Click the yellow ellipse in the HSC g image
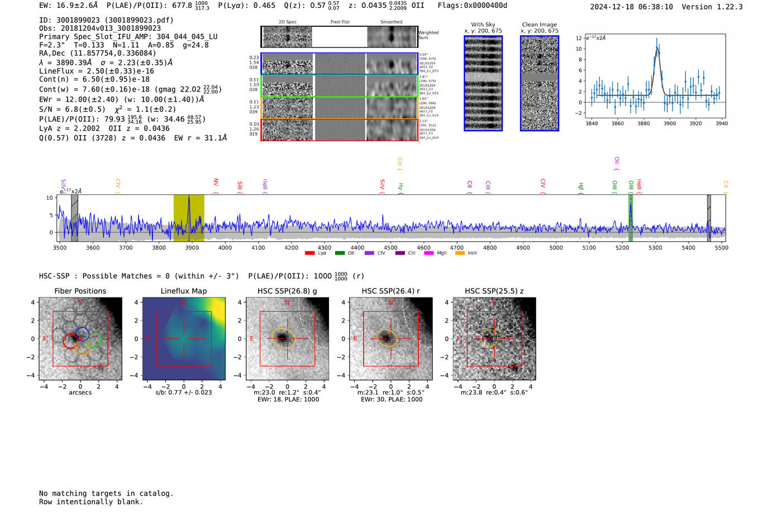The height and width of the screenshot is (532, 782). click(284, 338)
